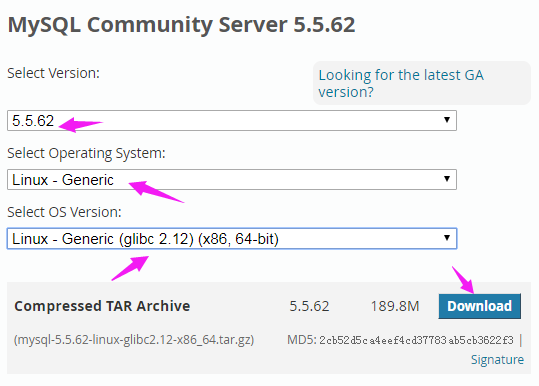Viewport: 539px width, 386px height.
Task: Click the 189.8M file size value
Action: [x=395, y=306]
